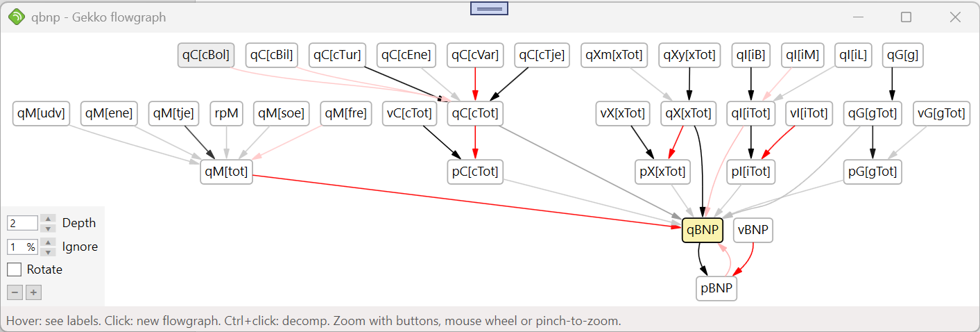Viewport: 980px width, 332px height.
Task: Increase Depth with the up arrow
Action: point(48,219)
